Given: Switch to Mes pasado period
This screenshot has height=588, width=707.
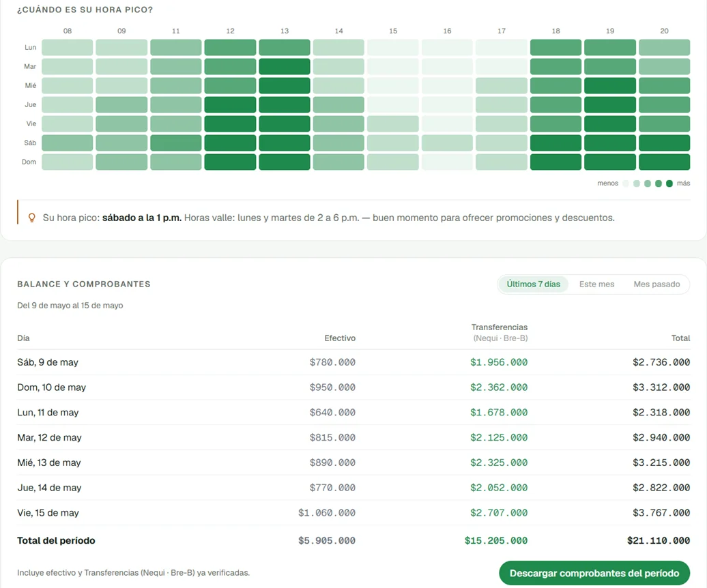Looking at the screenshot, I should point(656,284).
